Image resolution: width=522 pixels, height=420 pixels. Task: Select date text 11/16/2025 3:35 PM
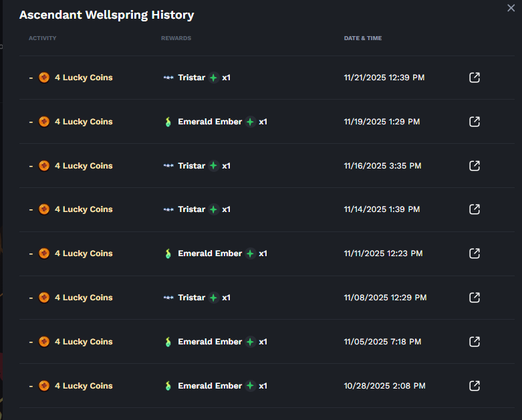point(382,166)
